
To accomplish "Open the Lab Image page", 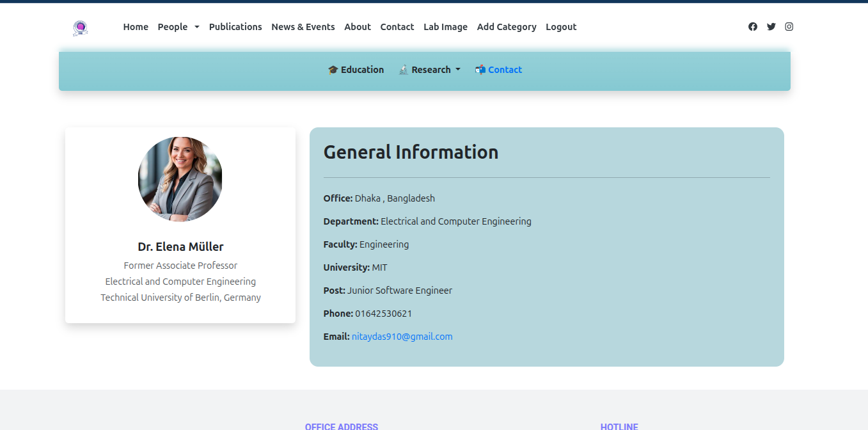I will point(445,27).
